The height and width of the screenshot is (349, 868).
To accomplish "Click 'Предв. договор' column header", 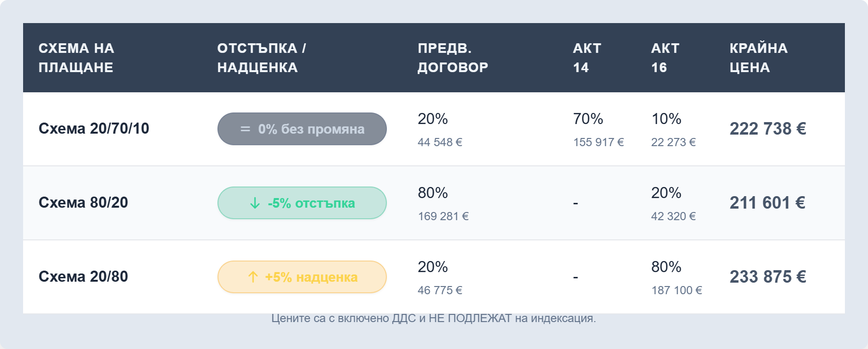I will 453,58.
